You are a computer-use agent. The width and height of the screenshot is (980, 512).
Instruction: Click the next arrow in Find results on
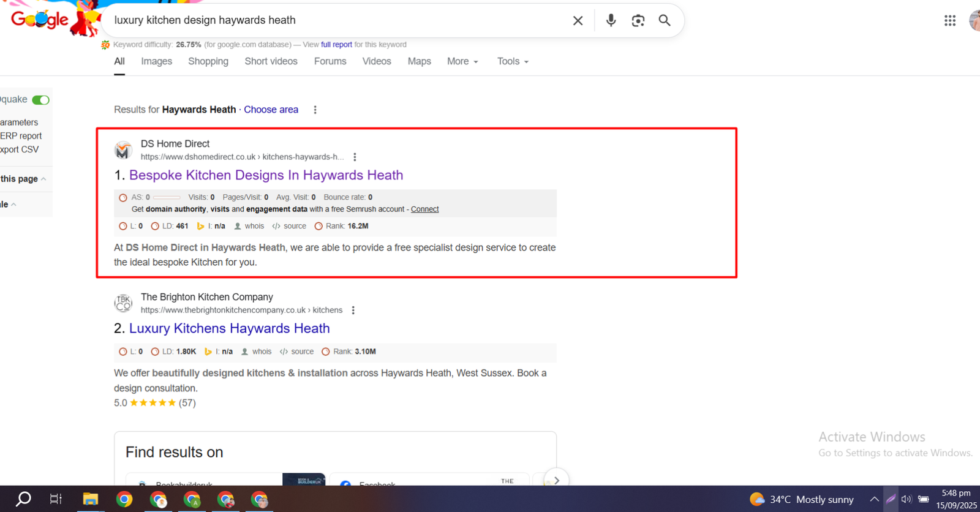pos(556,480)
